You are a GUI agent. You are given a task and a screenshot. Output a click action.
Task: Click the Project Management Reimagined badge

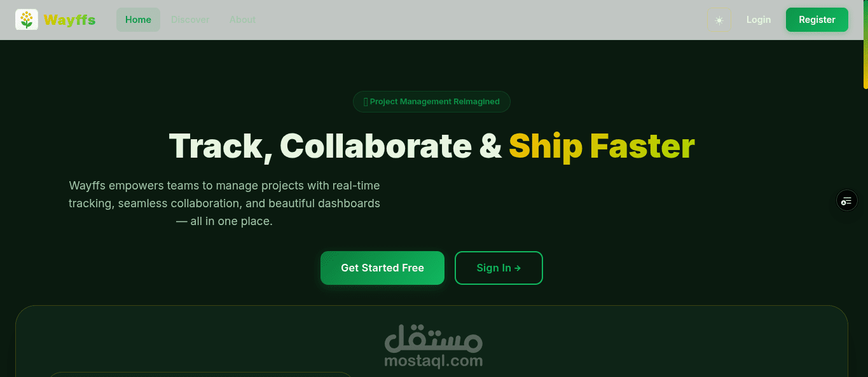(432, 102)
